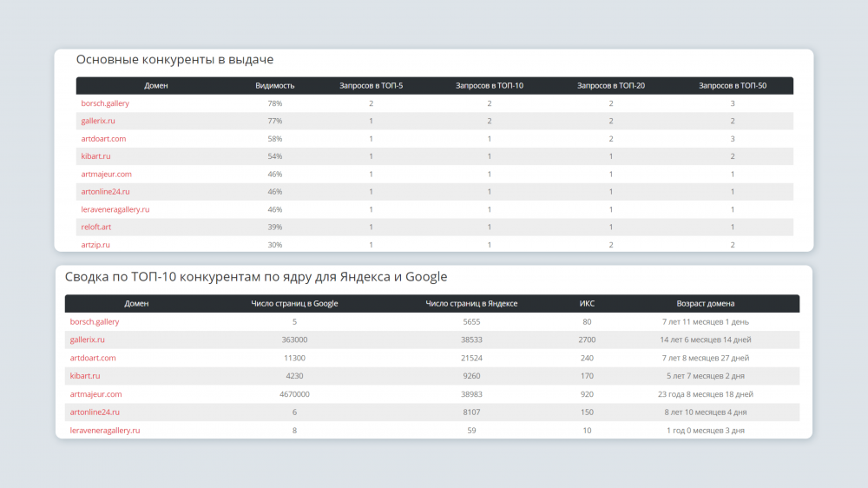This screenshot has width=868, height=488.
Task: Select the 9260 Yandex pages value
Action: point(471,376)
